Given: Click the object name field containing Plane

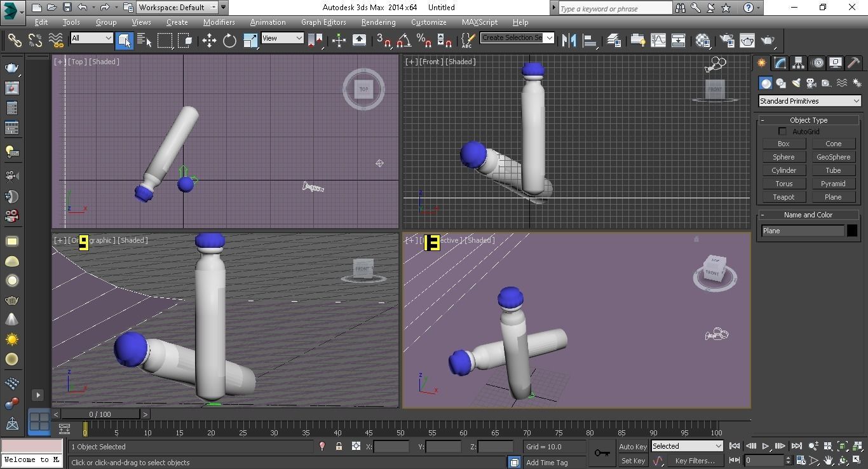Looking at the screenshot, I should click(x=803, y=231).
